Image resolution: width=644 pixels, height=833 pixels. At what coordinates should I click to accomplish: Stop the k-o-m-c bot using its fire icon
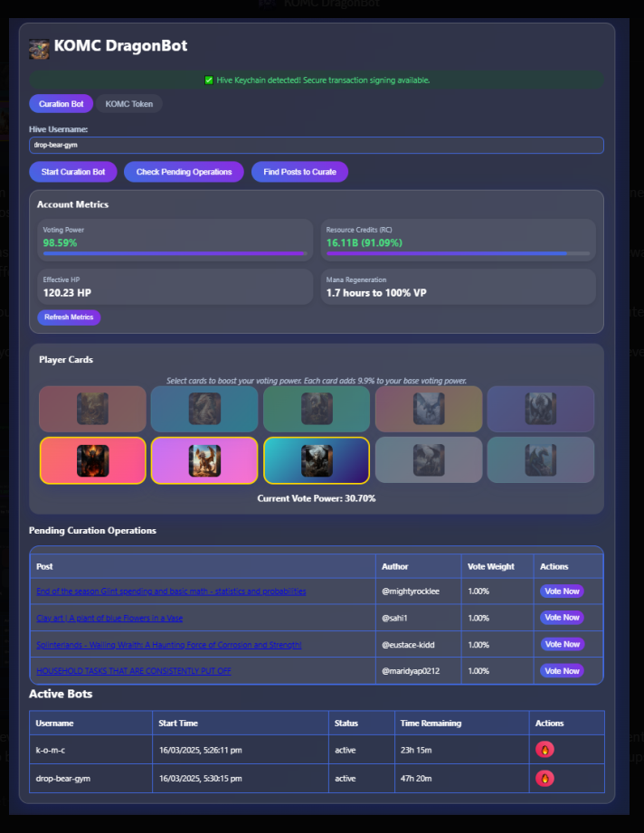pyautogui.click(x=545, y=750)
